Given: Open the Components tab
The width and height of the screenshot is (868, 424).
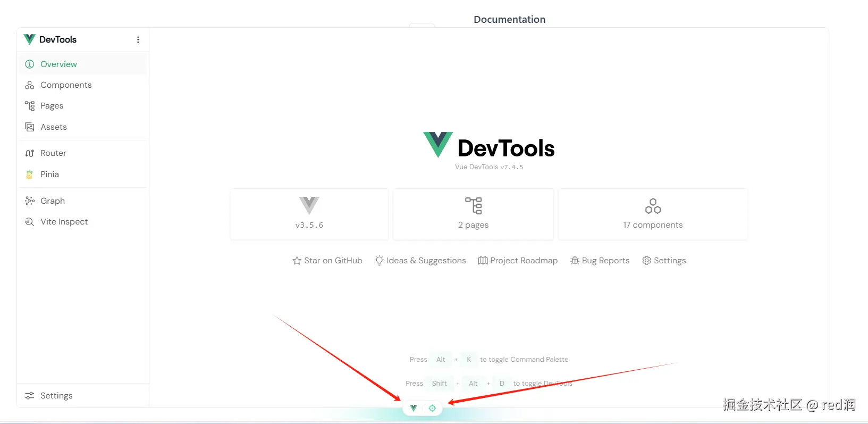Looking at the screenshot, I should tap(83, 85).
